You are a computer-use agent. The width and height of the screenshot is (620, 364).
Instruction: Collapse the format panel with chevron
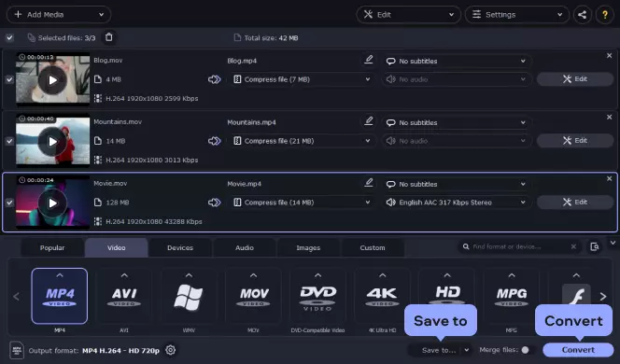(613, 243)
